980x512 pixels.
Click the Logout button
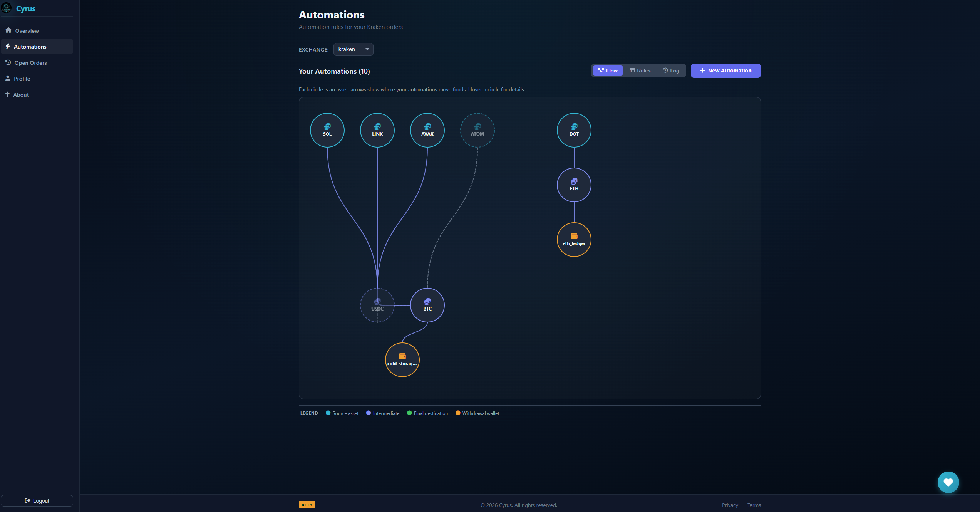click(37, 501)
